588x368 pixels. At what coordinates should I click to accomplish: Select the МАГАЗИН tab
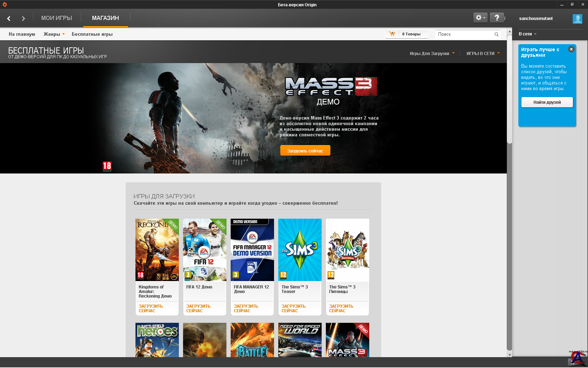click(105, 18)
